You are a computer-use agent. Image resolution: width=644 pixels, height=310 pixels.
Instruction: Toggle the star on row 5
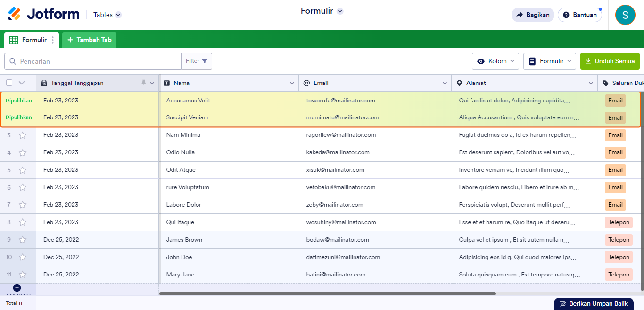23,170
